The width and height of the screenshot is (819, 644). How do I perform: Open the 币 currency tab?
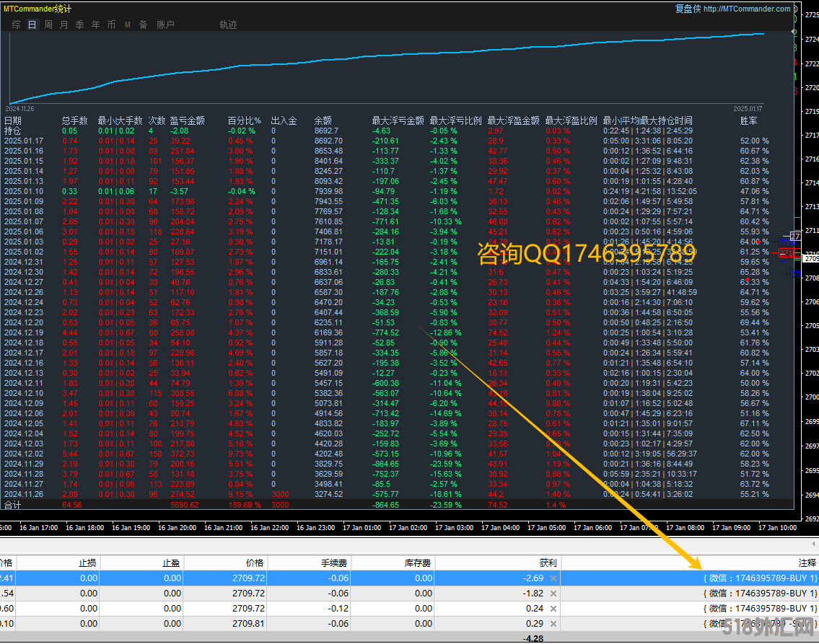[111, 25]
